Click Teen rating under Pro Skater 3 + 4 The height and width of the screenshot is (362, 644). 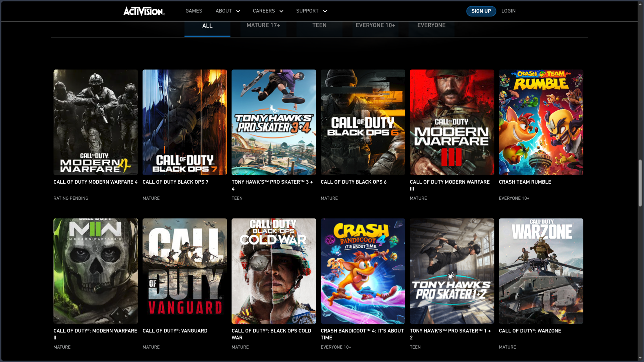click(237, 198)
